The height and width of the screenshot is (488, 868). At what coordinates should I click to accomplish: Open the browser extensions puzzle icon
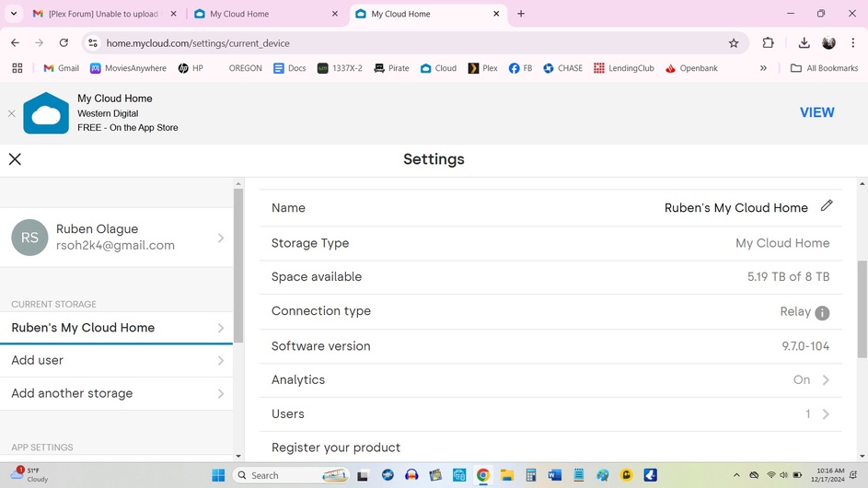click(768, 42)
